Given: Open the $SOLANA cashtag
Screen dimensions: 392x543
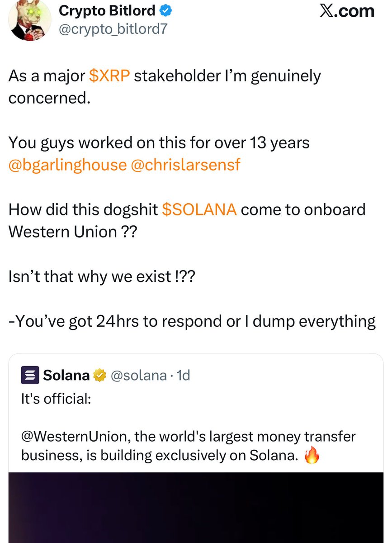Looking at the screenshot, I should click(199, 210).
